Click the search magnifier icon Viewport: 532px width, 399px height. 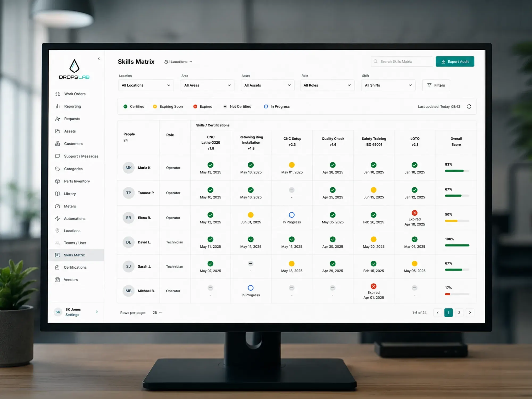click(x=376, y=61)
